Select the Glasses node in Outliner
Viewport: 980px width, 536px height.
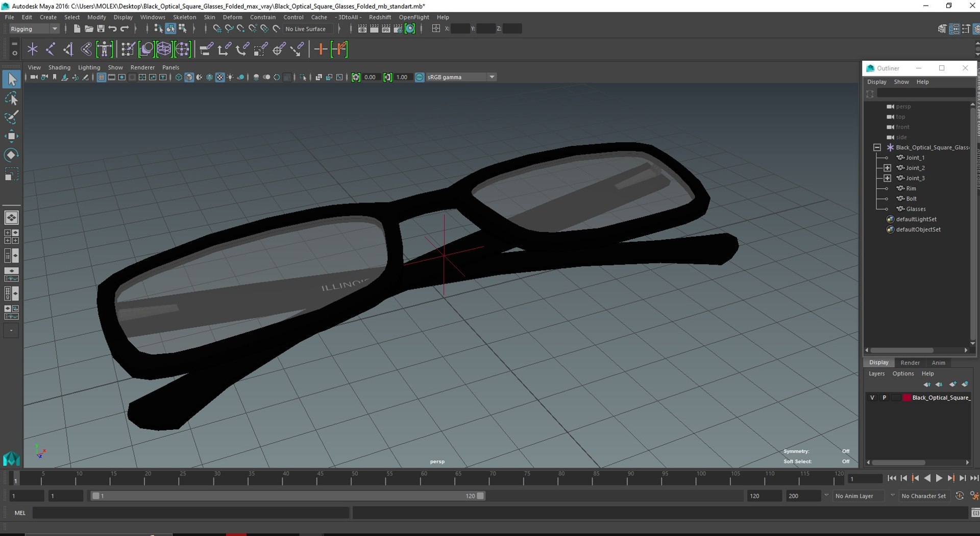pyautogui.click(x=916, y=209)
